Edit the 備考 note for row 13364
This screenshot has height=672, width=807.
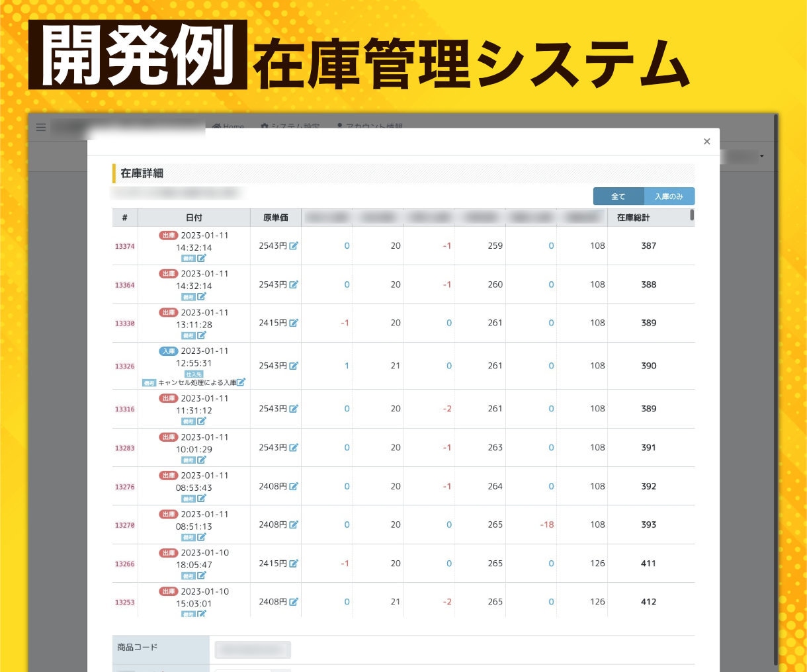tap(202, 297)
